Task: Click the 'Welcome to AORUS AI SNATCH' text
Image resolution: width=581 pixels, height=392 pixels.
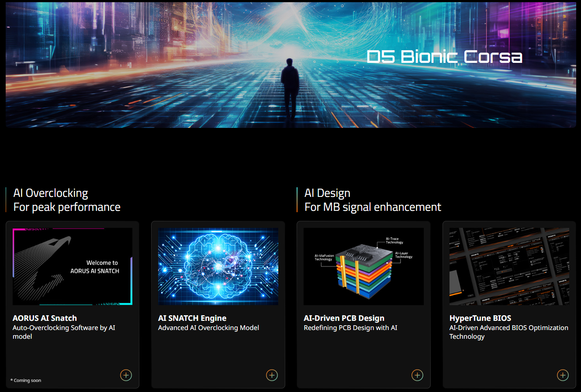Action: [95, 267]
